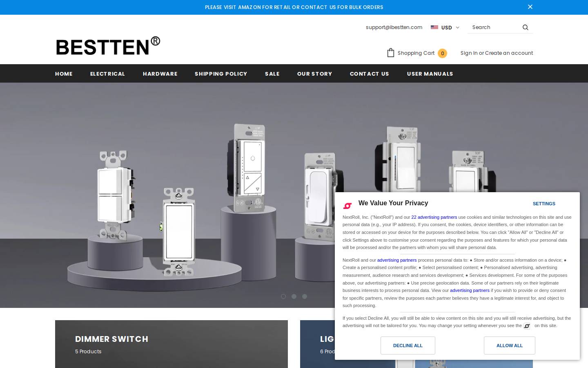The height and width of the screenshot is (368, 588).
Task: Click the shopping bag icon
Action: point(391,53)
